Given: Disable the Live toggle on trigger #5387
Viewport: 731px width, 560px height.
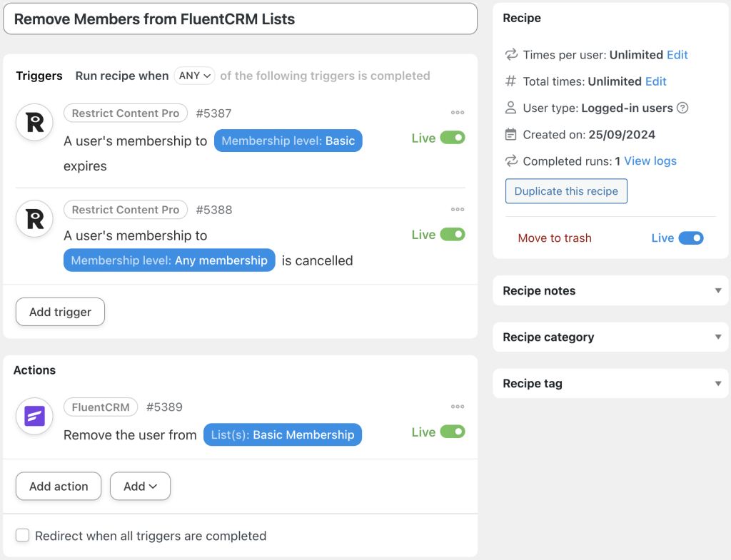Looking at the screenshot, I should [455, 138].
